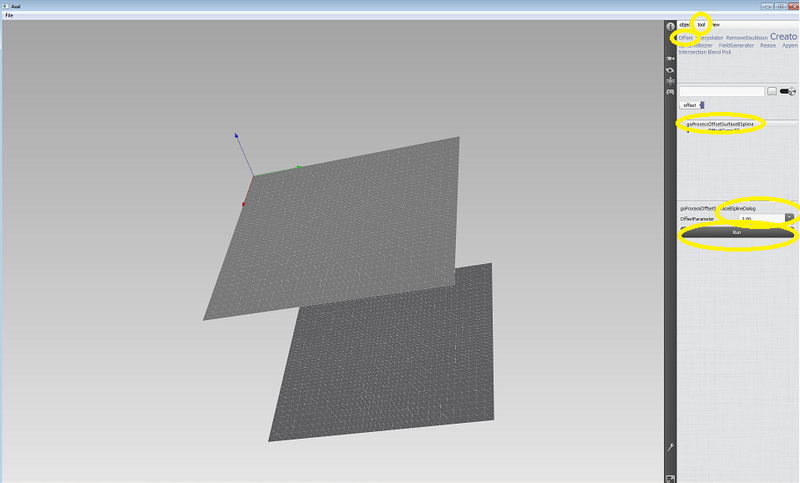Image resolution: width=800 pixels, height=483 pixels.
Task: Click the gamepad icon in sidebar
Action: [x=670, y=92]
